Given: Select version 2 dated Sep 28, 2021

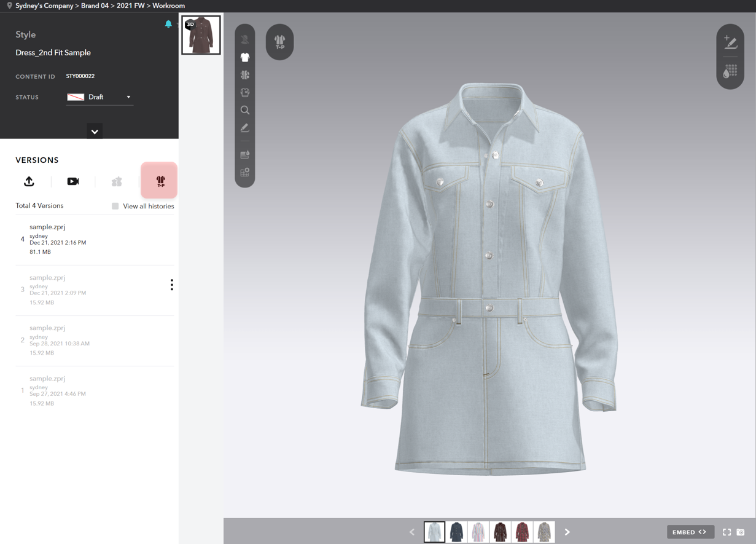Looking at the screenshot, I should (x=95, y=341).
